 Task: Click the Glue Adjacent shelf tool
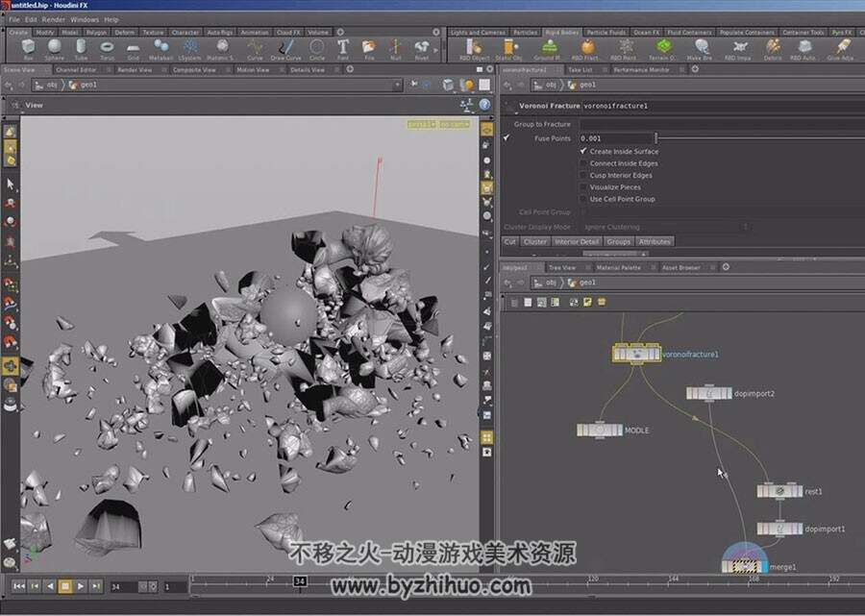(x=840, y=49)
